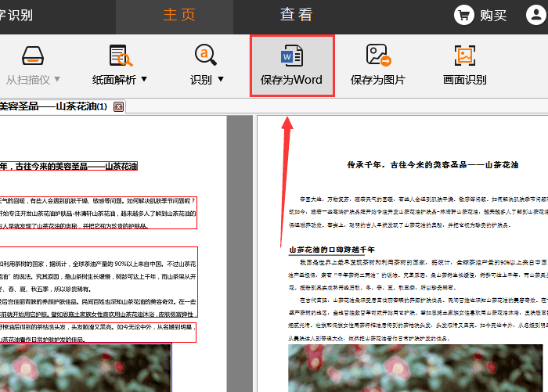Switch to the 查看 tab
548x392 pixels.
296,15
